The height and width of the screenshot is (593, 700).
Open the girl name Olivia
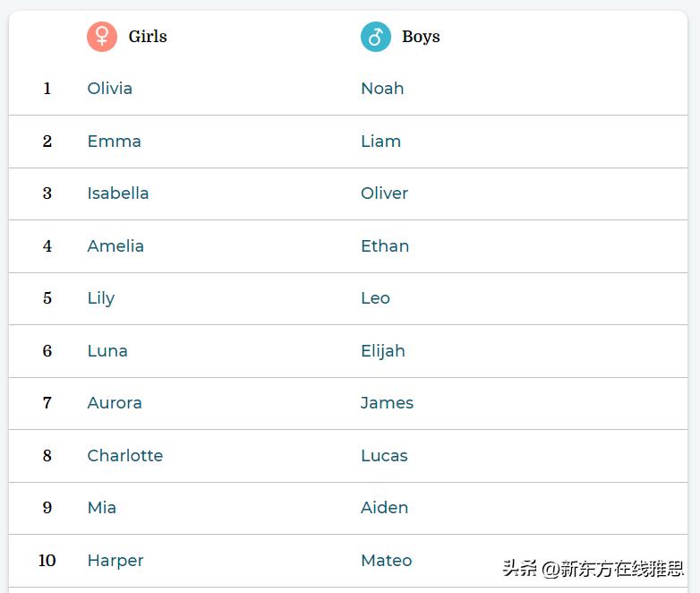click(x=109, y=89)
